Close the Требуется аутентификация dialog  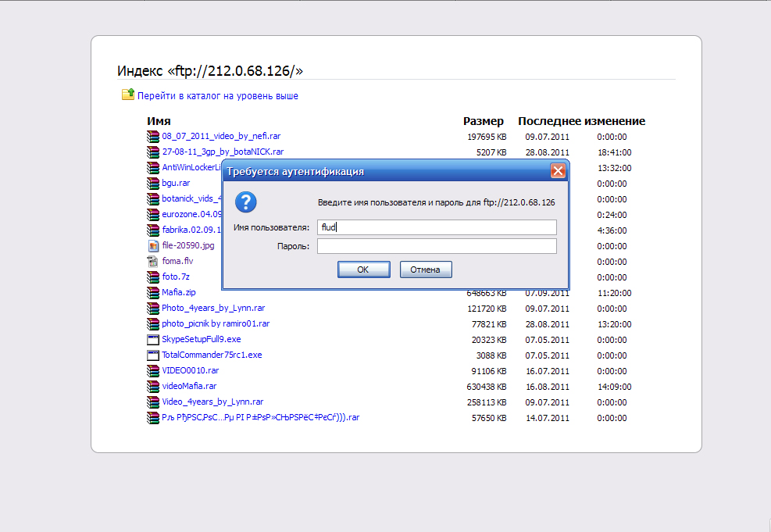tap(558, 170)
